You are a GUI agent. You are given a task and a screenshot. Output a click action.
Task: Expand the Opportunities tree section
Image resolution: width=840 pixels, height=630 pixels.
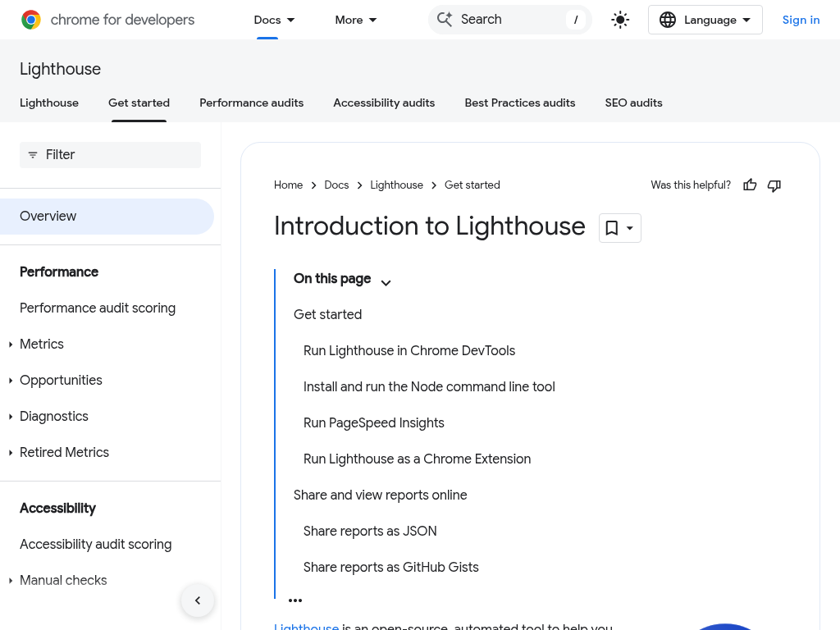pyautogui.click(x=11, y=381)
